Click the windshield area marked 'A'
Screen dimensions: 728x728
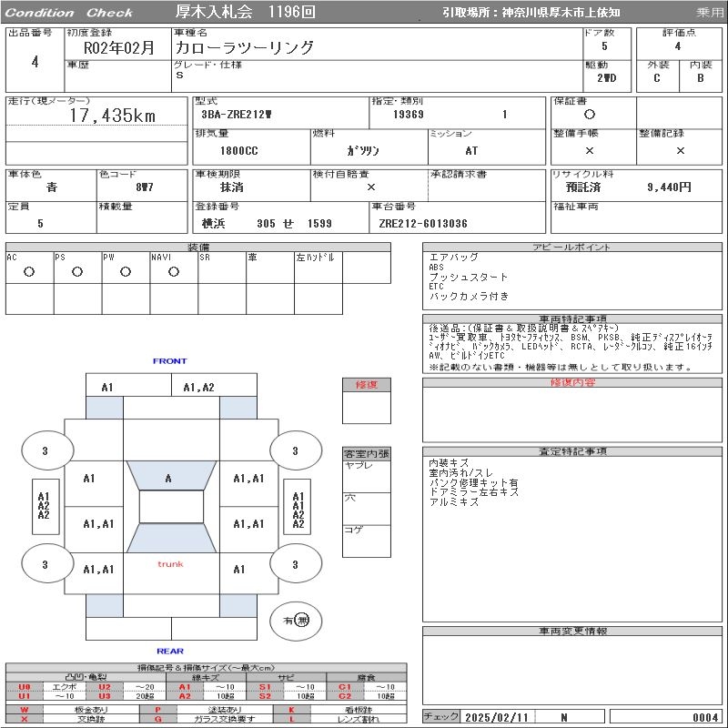click(171, 475)
